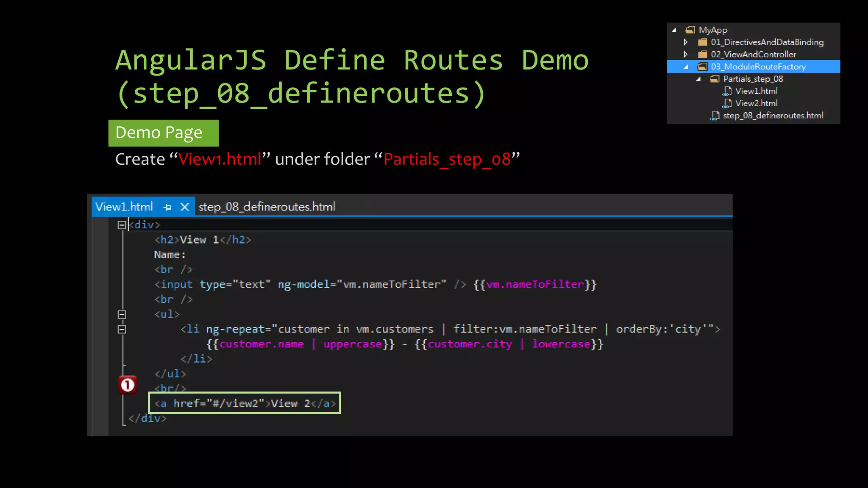Viewport: 868px width, 488px height.
Task: Click the closing li tag line
Action: click(x=196, y=359)
